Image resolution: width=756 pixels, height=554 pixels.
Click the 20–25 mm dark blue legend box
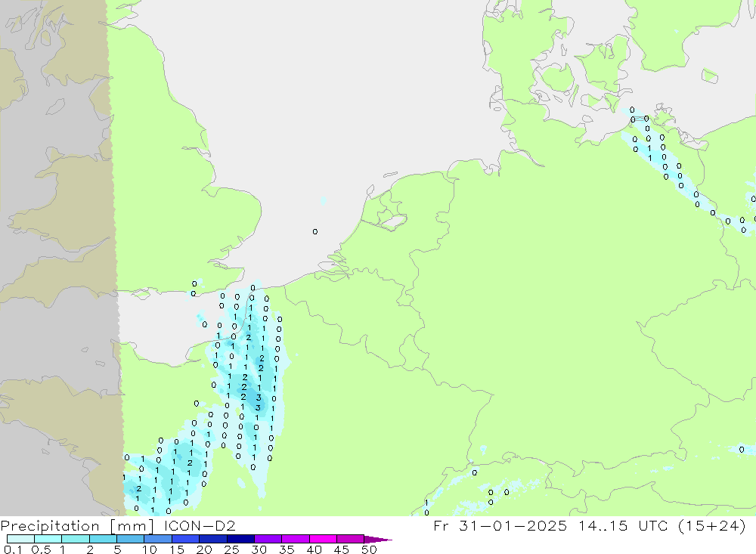[213, 539]
